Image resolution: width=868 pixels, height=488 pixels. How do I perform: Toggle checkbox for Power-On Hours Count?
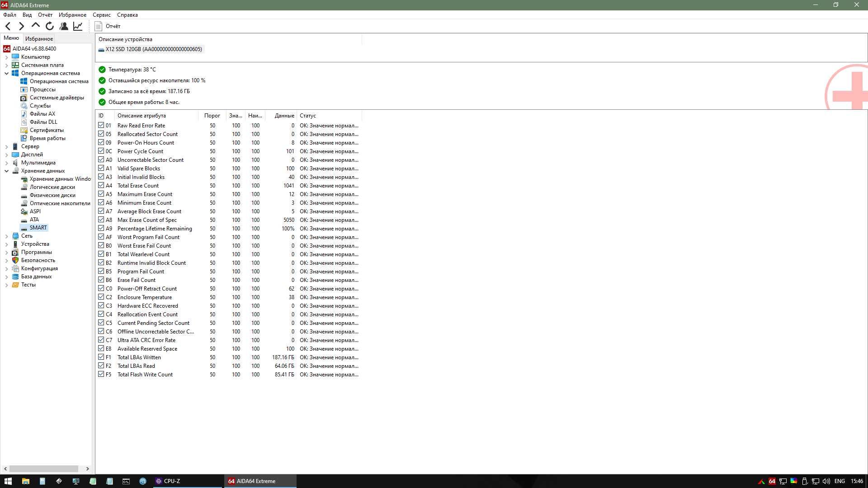coord(101,142)
